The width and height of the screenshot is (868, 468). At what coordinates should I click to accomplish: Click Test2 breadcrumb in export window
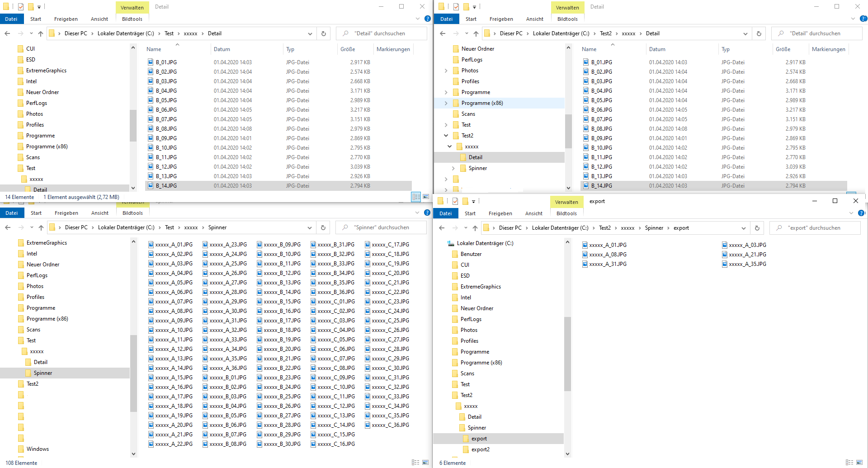pyautogui.click(x=605, y=228)
